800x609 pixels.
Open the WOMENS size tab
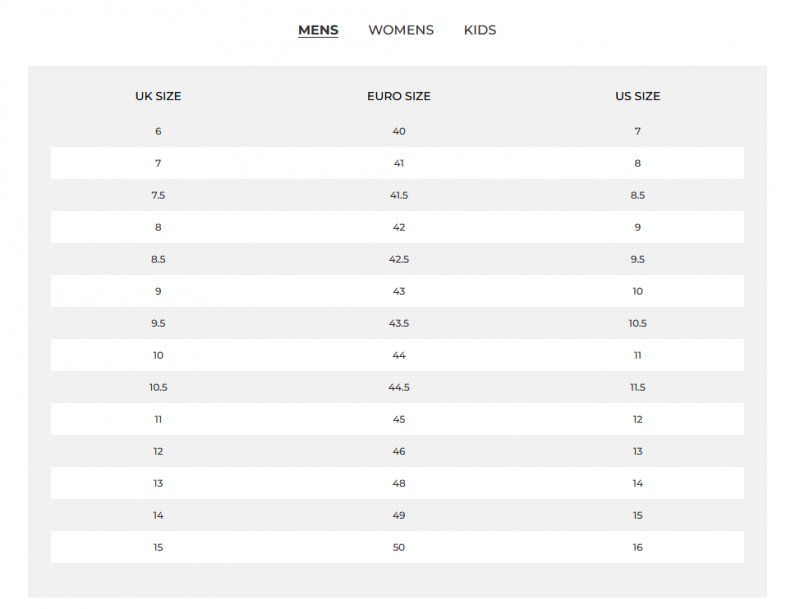click(x=401, y=30)
